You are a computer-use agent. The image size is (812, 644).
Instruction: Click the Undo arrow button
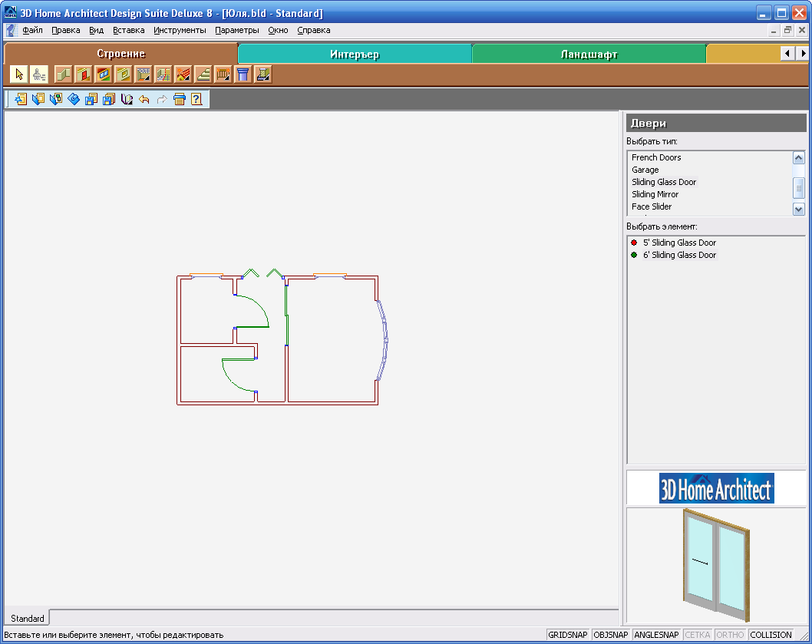pyautogui.click(x=144, y=99)
